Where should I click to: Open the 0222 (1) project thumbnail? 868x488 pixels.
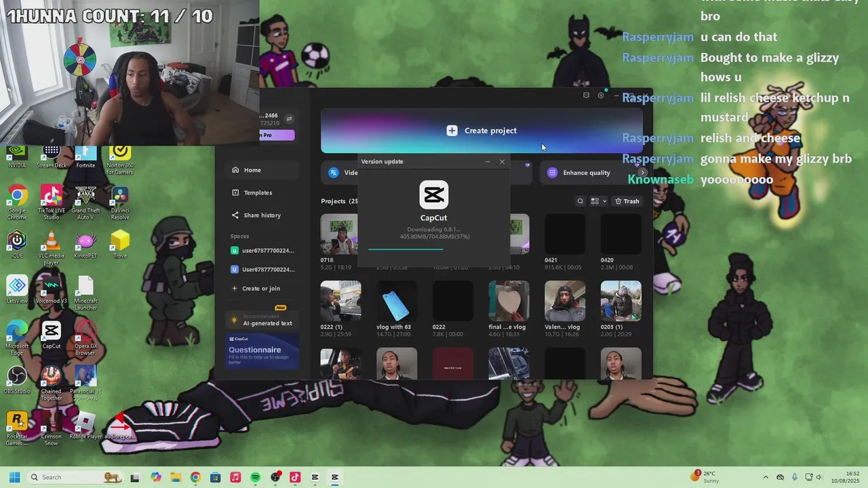point(340,301)
